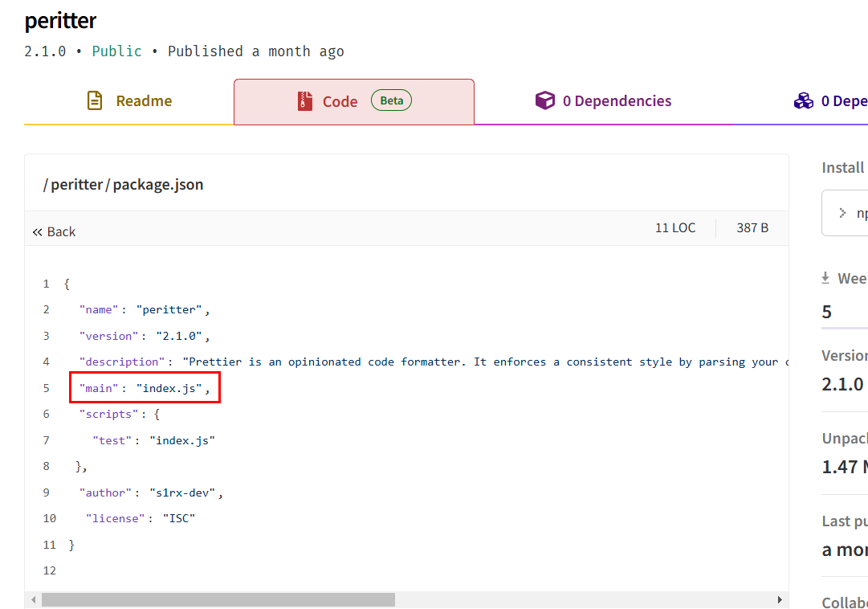Click the Published a month ago text
868x609 pixels.
[256, 51]
